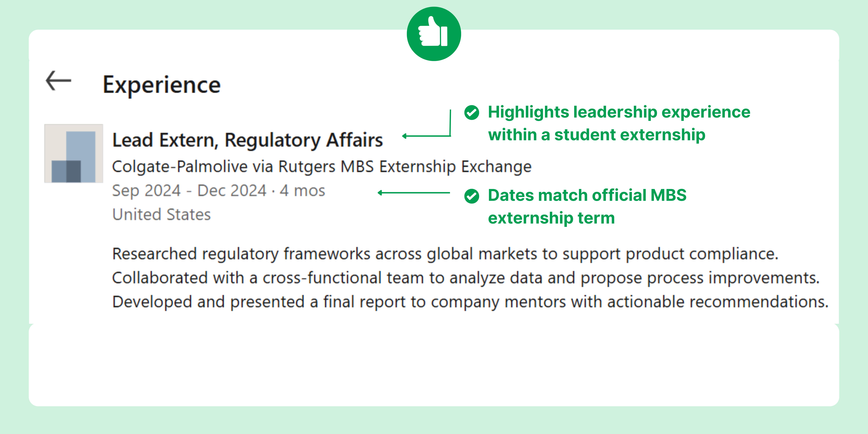This screenshot has width=868, height=434.
Task: Click the within a student externship text
Action: coord(596,135)
